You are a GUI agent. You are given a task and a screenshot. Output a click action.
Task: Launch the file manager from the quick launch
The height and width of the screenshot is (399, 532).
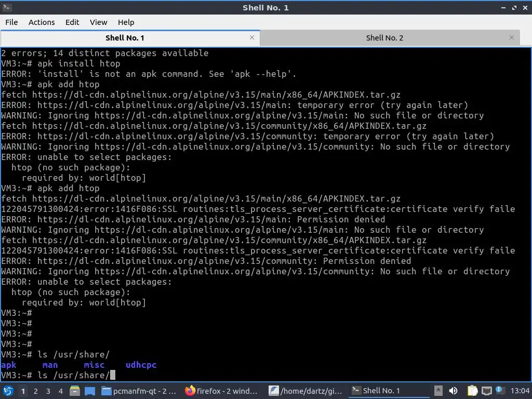point(75,391)
